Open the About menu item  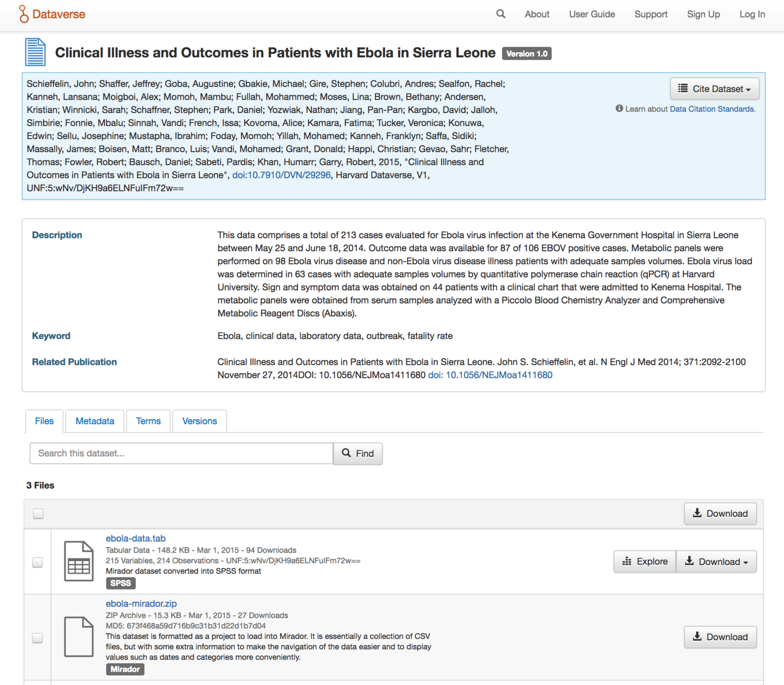537,14
